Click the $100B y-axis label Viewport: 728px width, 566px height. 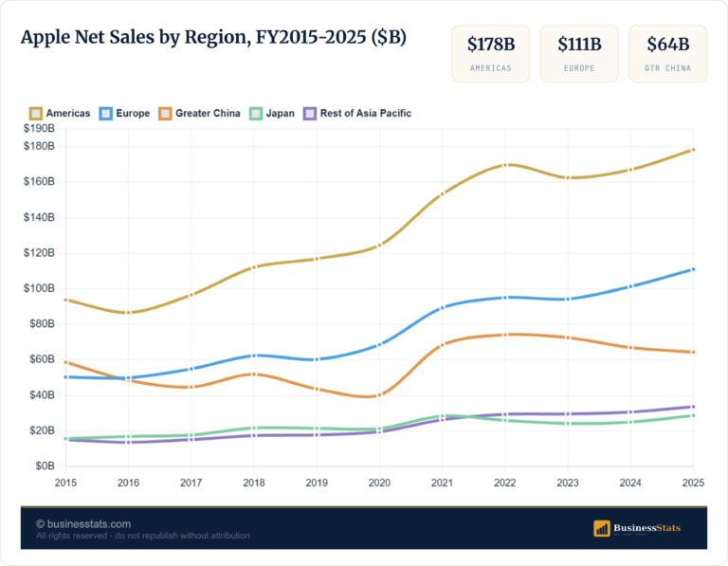click(x=39, y=288)
